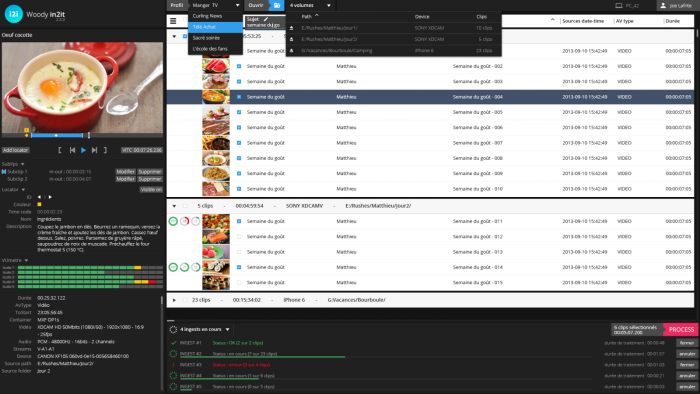Set mark-in with the left bracket icon

pos(60,150)
